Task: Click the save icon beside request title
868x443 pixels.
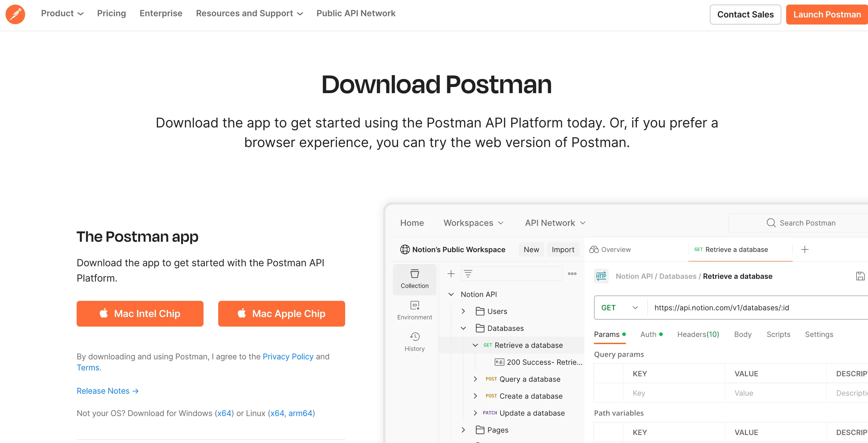Action: coord(860,276)
